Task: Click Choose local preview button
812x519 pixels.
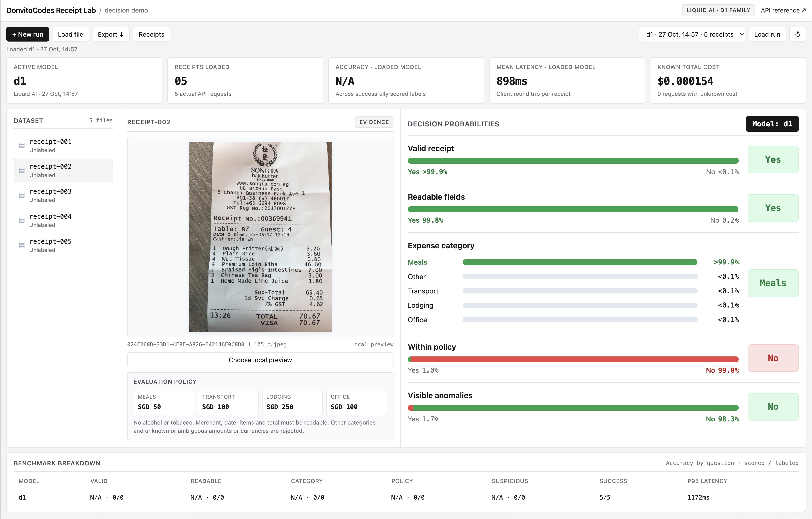Action: click(260, 360)
